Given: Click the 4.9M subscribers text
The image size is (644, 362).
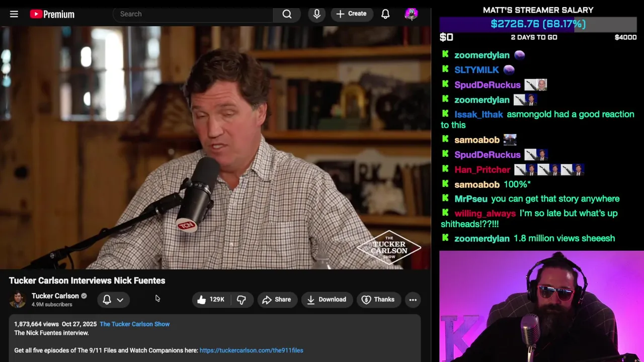Looking at the screenshot, I should pyautogui.click(x=52, y=305).
